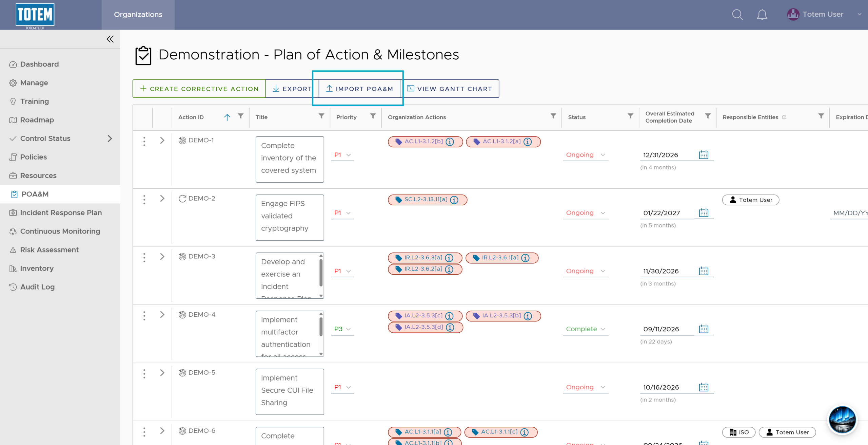Sort Action ID column with arrow icon
The height and width of the screenshot is (445, 868).
point(227,117)
